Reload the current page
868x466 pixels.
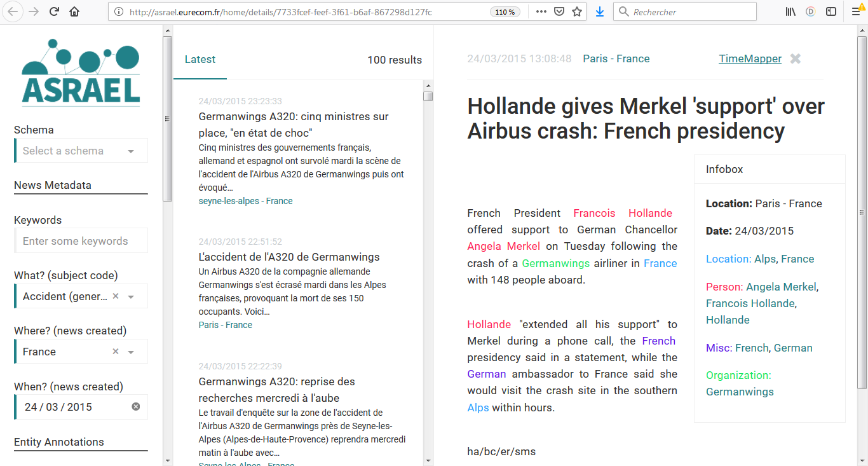click(54, 11)
